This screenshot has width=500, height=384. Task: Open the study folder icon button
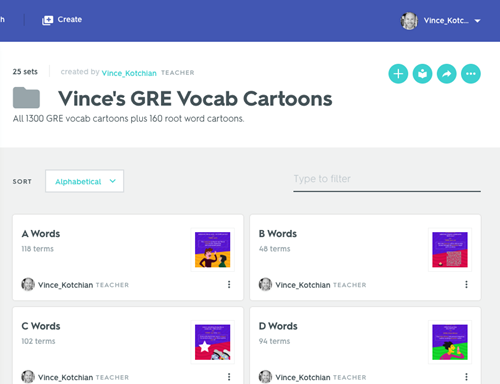pyautogui.click(x=422, y=74)
